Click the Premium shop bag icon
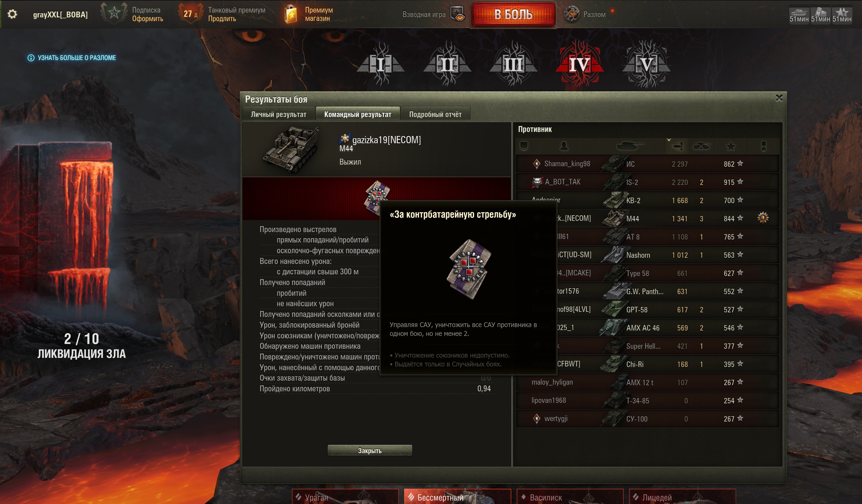 coord(291,14)
